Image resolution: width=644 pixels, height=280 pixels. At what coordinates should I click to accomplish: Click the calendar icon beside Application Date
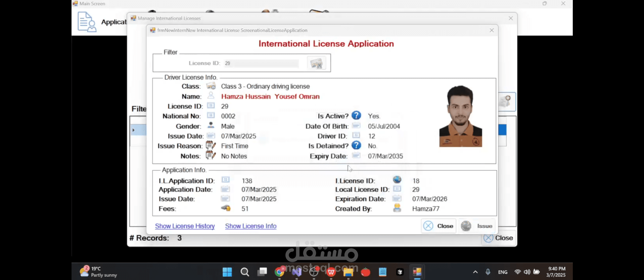point(226,189)
